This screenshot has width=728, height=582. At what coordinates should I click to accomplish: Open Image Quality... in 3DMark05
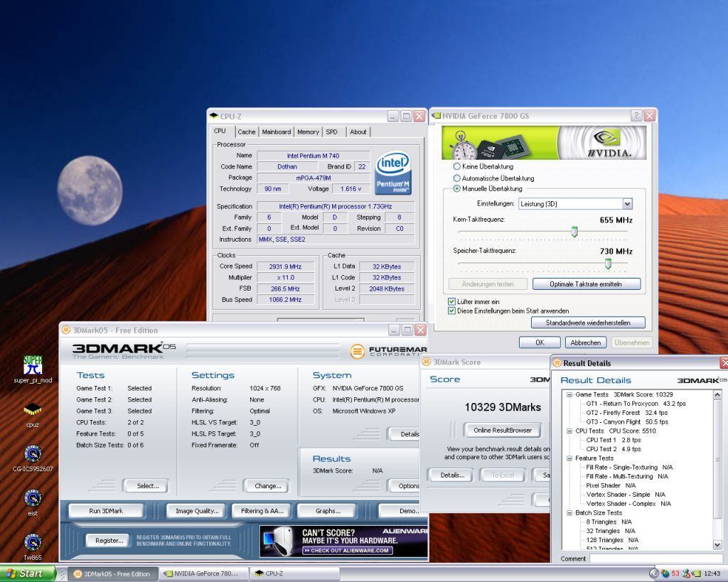point(197,510)
